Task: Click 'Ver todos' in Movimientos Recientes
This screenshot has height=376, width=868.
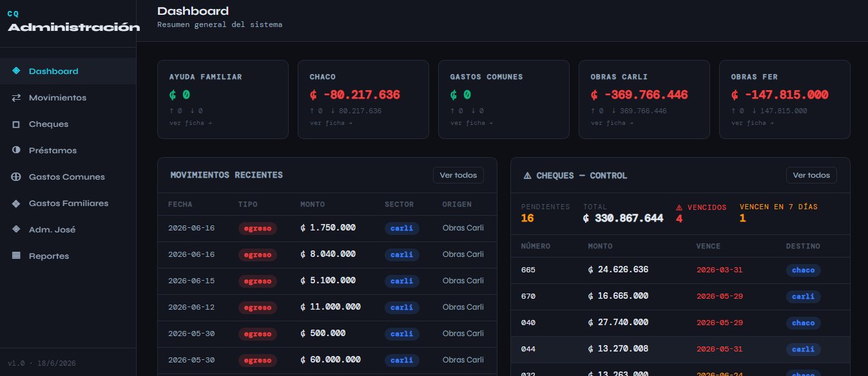Action: [x=458, y=175]
